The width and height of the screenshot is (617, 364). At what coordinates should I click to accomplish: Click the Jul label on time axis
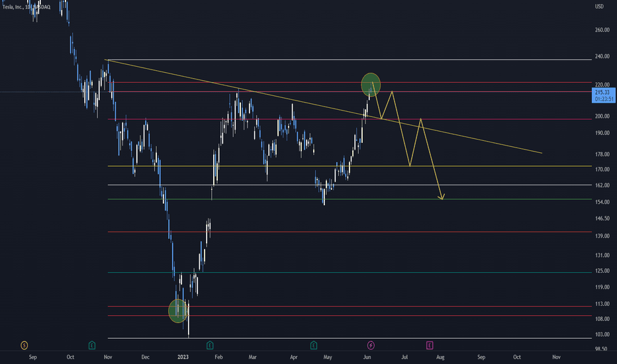pyautogui.click(x=404, y=357)
